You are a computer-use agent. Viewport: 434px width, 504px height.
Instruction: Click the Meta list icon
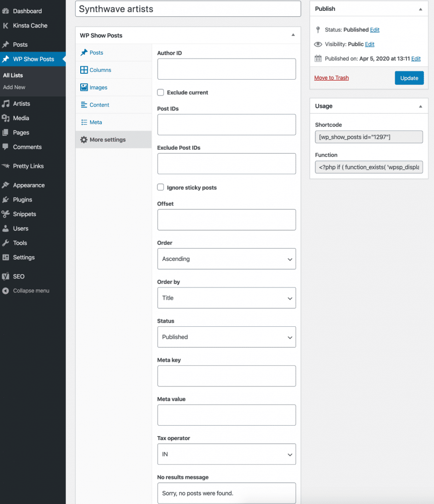84,122
